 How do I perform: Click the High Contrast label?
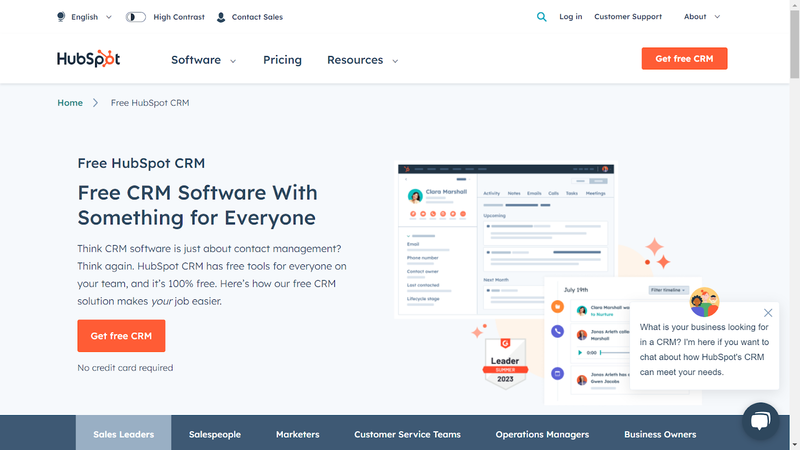[179, 17]
